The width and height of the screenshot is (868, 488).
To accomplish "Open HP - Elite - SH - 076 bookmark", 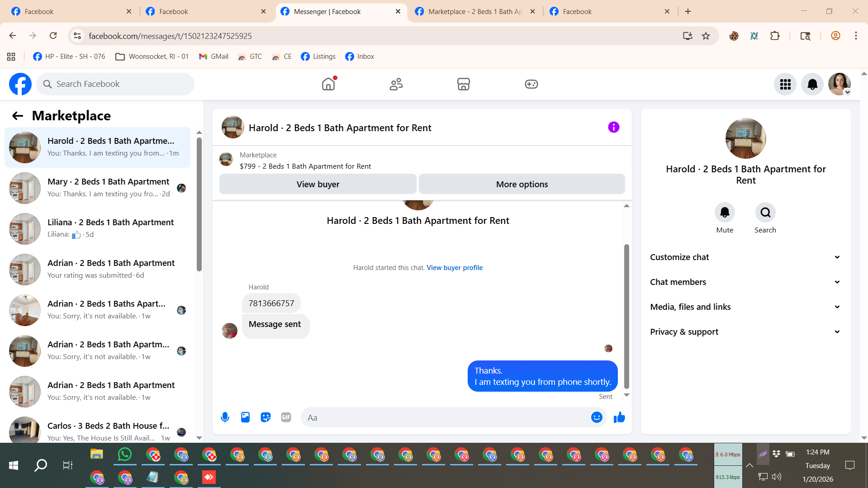I will 69,57.
